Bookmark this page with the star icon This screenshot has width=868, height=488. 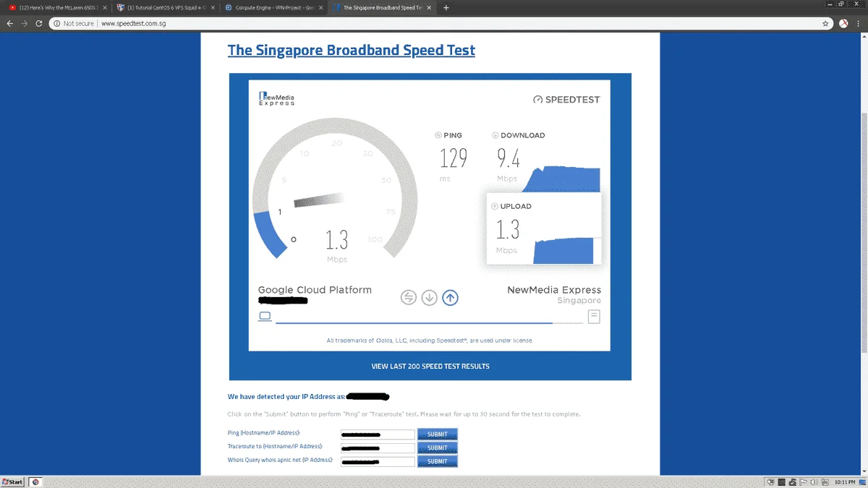point(825,23)
